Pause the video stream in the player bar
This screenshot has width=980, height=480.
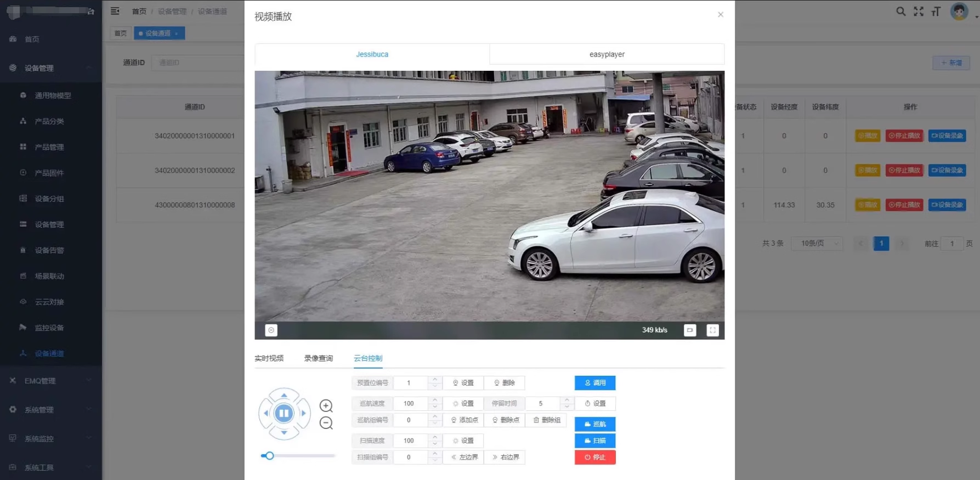click(x=271, y=330)
